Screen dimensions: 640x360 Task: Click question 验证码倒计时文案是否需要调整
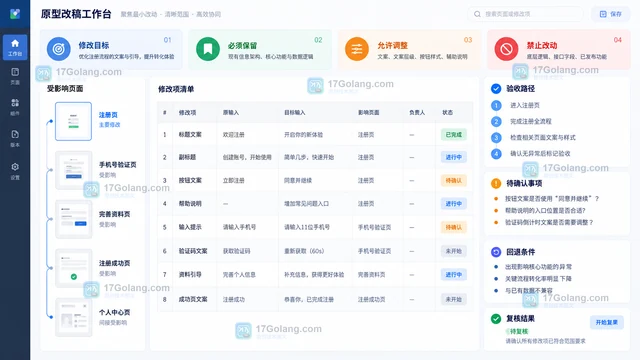coord(549,222)
